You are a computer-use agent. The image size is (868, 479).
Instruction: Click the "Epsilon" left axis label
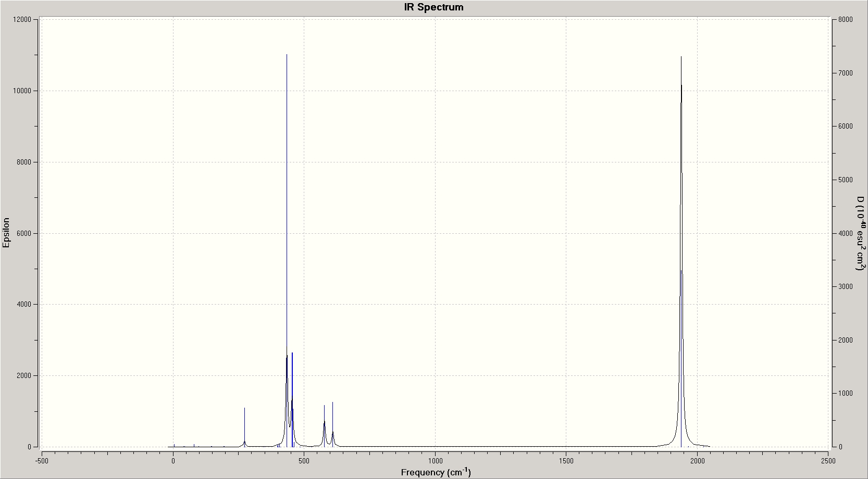pyautogui.click(x=6, y=233)
